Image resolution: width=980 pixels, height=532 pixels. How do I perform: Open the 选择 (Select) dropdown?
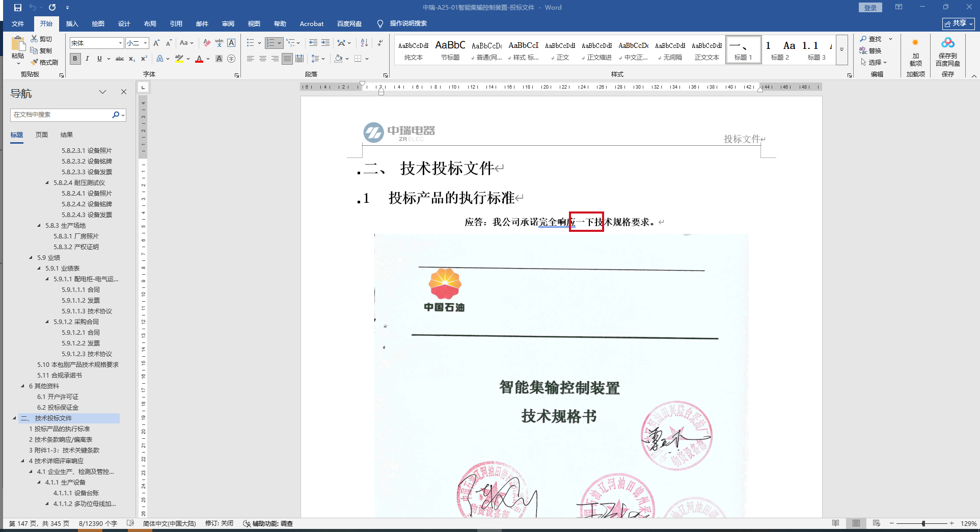pos(875,62)
